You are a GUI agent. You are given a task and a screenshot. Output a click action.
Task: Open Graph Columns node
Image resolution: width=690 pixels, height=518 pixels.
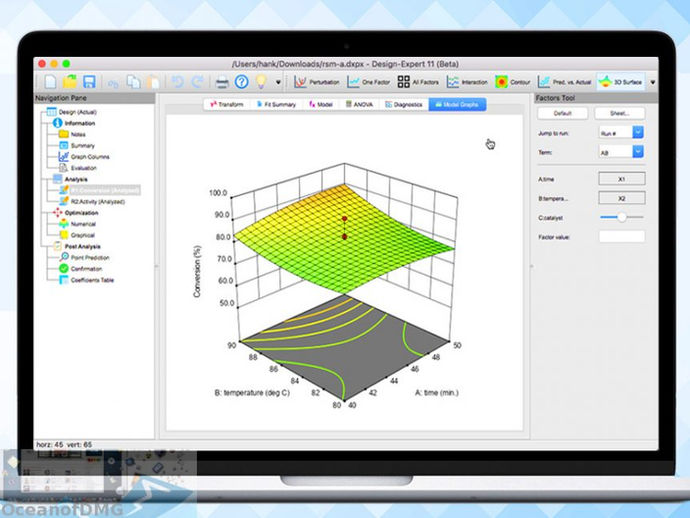point(84,157)
